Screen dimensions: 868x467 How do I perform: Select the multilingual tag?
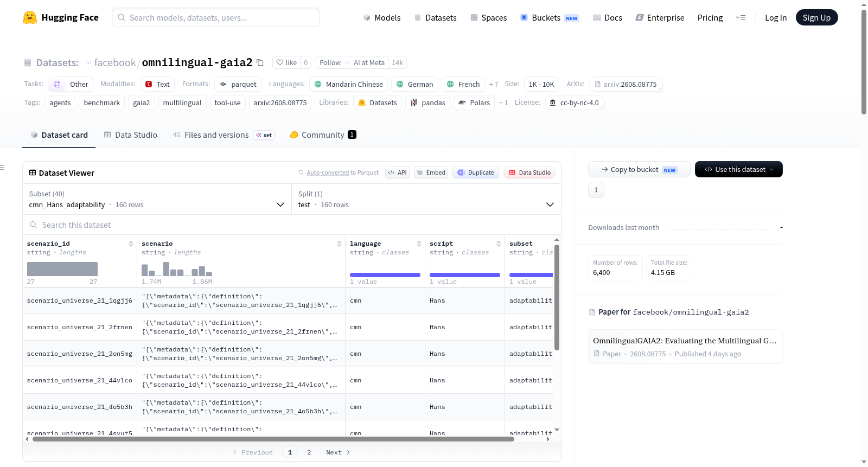[182, 103]
